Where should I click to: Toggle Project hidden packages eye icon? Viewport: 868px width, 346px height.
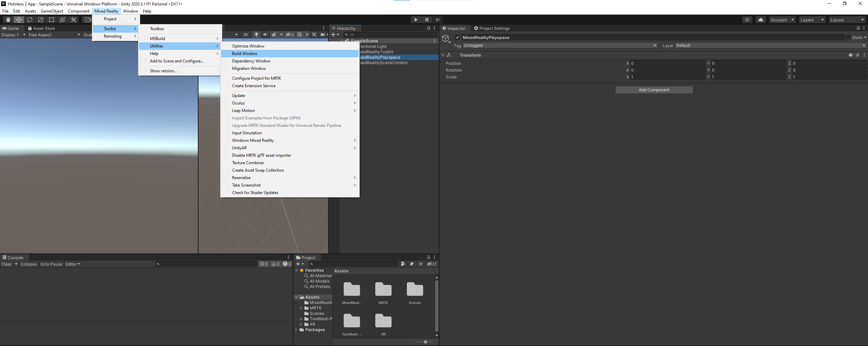tap(432, 264)
